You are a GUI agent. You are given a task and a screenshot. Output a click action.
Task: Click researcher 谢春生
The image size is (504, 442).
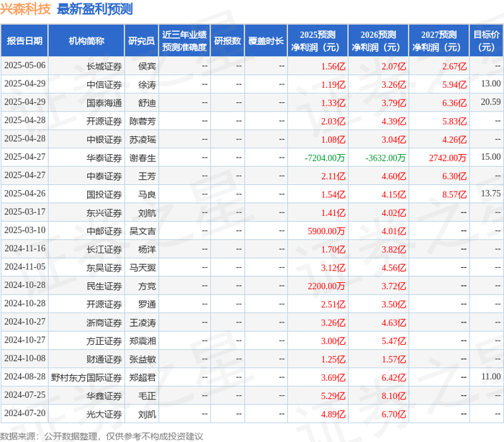(x=143, y=158)
